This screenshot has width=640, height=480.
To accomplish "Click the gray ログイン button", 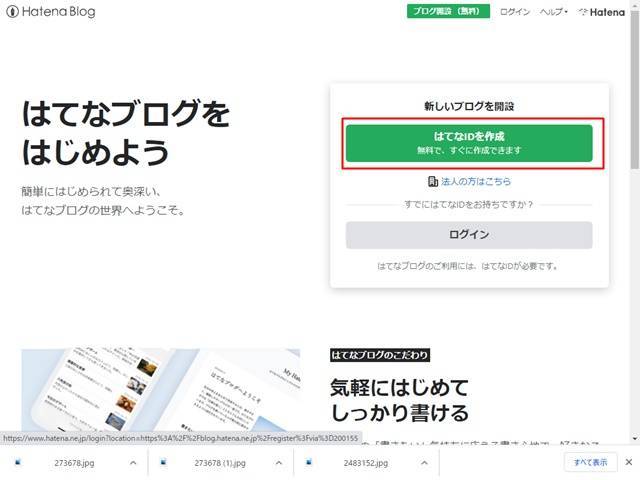I will click(469, 235).
